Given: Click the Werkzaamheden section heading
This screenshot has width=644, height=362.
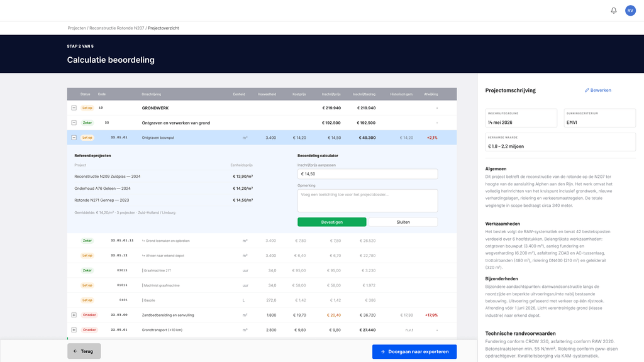Looking at the screenshot, I should [x=502, y=224].
